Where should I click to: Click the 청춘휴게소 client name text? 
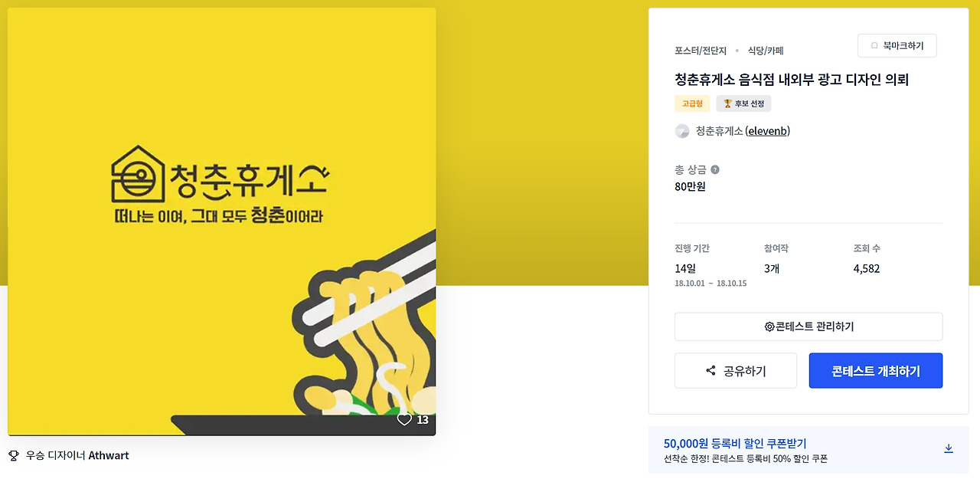pos(719,131)
